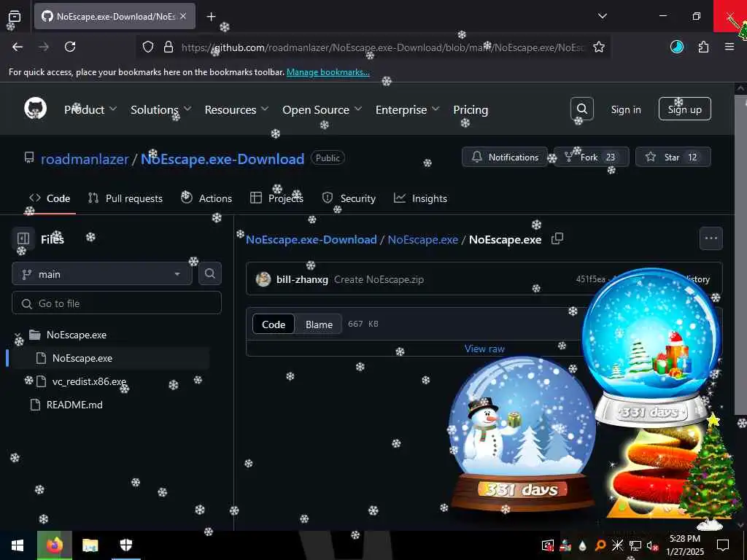Click the muted volume tray icon
Viewport: 747px width, 560px height.
[651, 545]
